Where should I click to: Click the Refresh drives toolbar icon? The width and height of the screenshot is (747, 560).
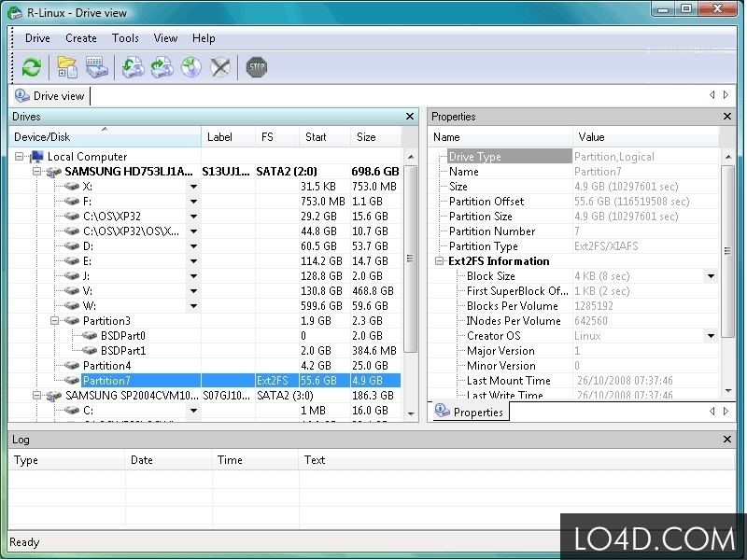[x=32, y=67]
